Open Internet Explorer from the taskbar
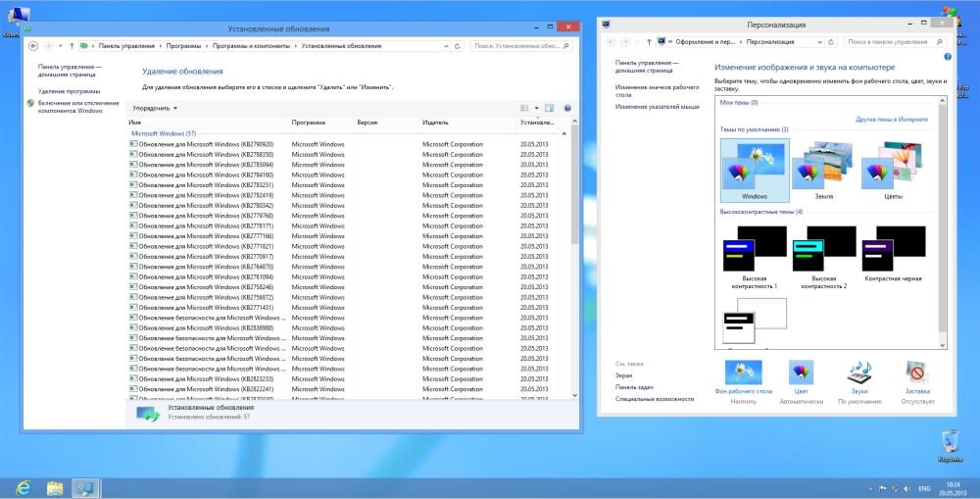Viewport: 980px width, 499px height. pos(22,487)
